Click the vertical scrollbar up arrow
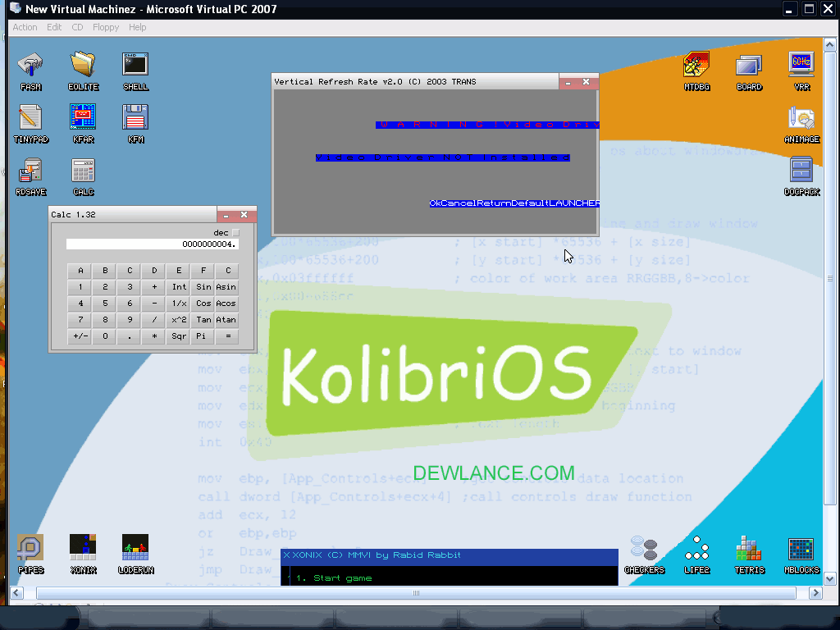Screen dimensions: 840x630 (x=829, y=45)
